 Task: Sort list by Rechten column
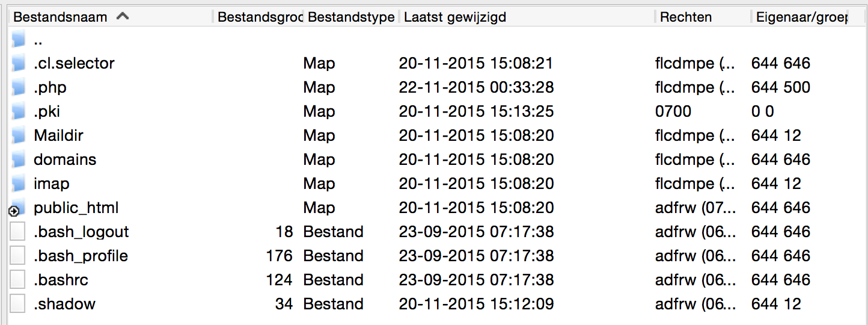point(686,17)
